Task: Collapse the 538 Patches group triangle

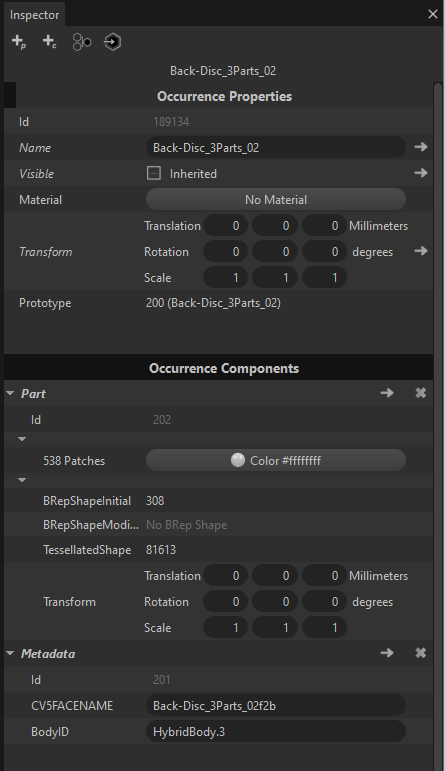Action: [x=22, y=439]
